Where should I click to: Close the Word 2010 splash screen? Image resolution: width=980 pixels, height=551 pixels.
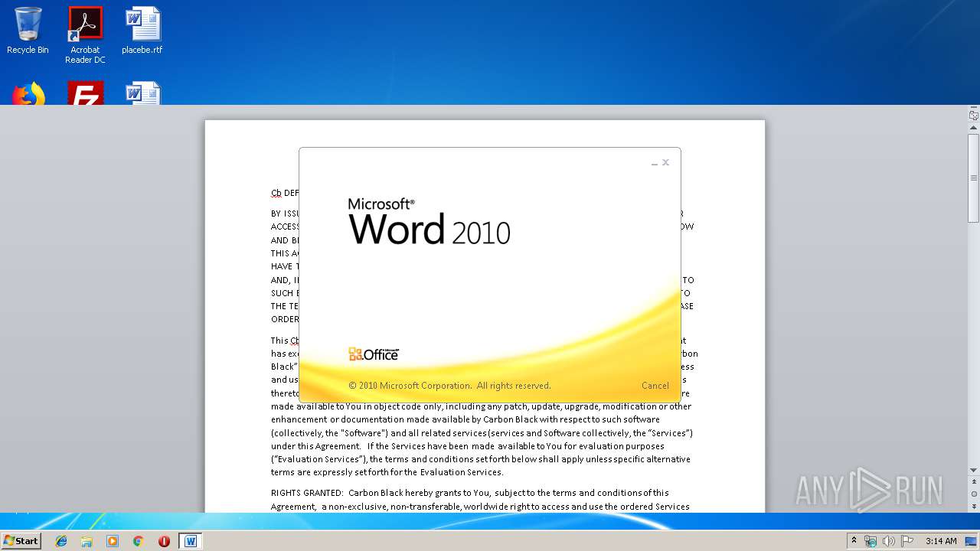pyautogui.click(x=665, y=162)
